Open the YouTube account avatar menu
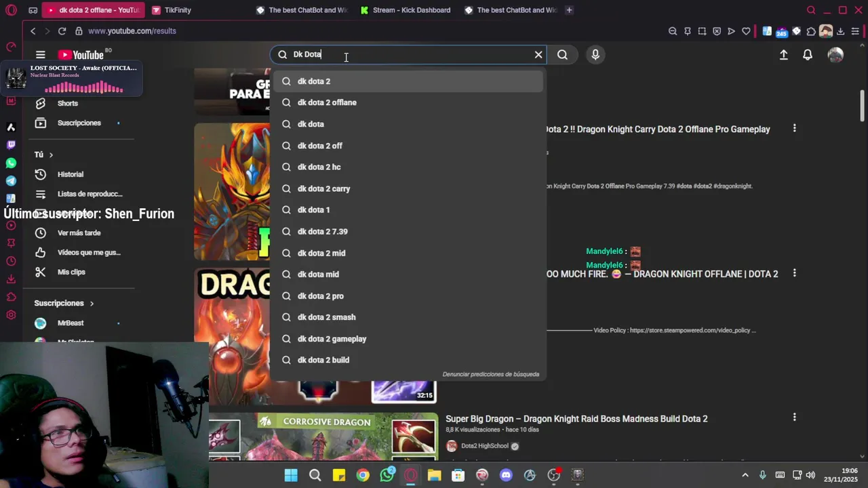 point(835,55)
